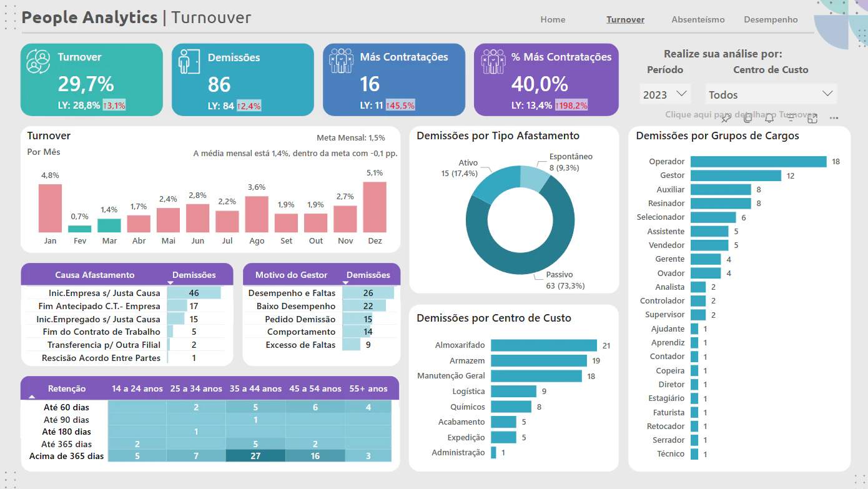
Task: Click the 'Clique aqui para detalhar o Turnover' link
Action: [741, 115]
